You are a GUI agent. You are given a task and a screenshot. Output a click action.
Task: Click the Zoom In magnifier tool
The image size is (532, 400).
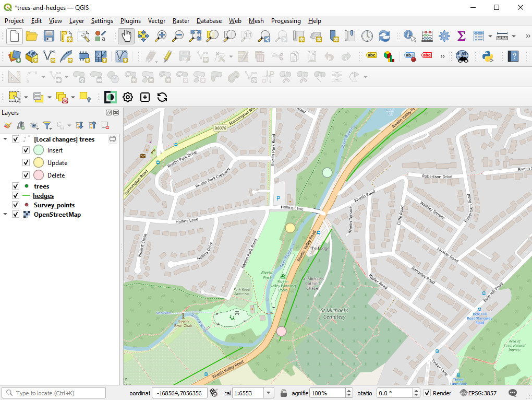[161, 36]
